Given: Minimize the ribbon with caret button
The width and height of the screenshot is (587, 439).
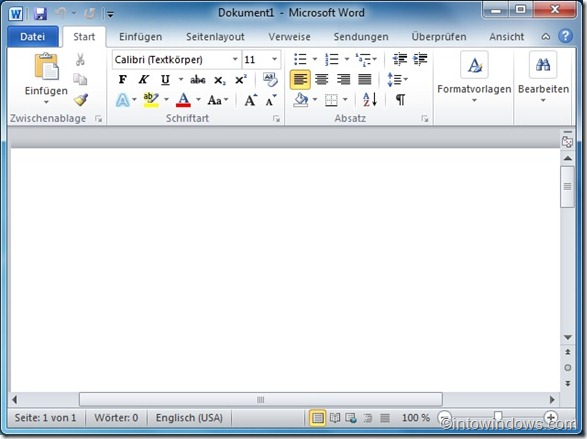Looking at the screenshot, I should pos(546,37).
